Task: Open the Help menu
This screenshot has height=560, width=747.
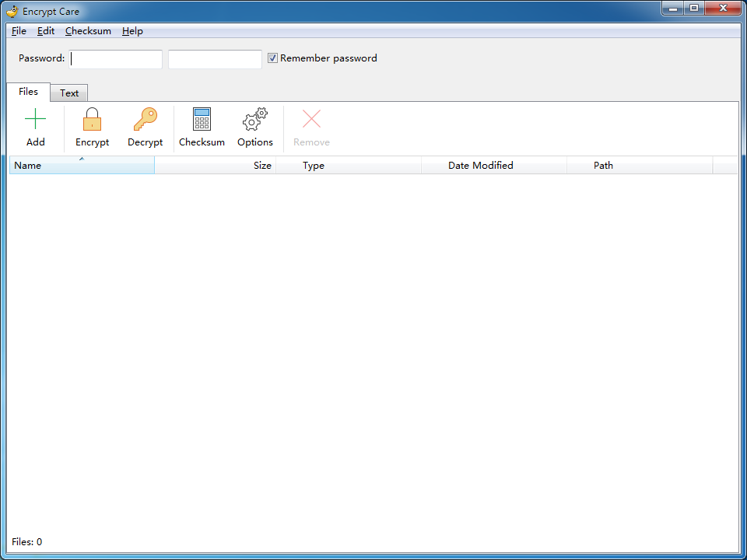Action: [132, 31]
